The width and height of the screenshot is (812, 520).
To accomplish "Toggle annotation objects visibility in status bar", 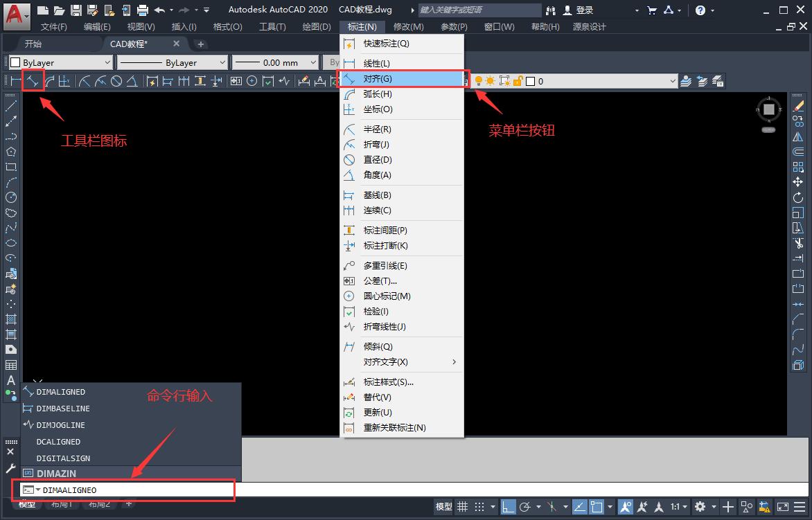I will (x=626, y=507).
